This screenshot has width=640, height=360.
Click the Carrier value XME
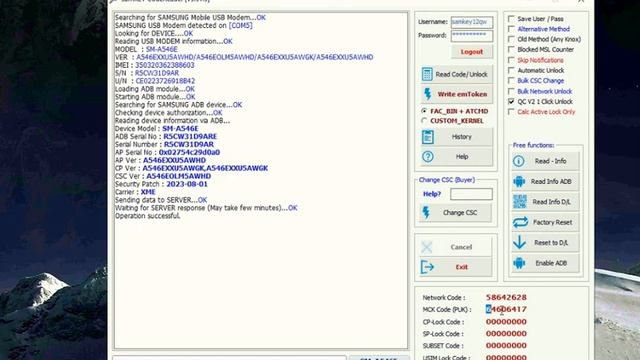point(148,192)
